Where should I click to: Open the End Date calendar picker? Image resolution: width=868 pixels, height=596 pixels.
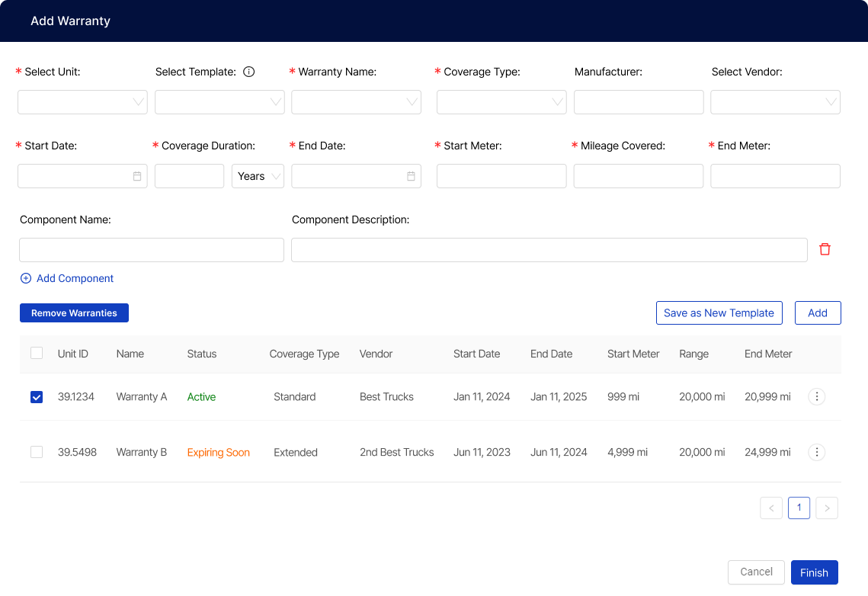coord(411,176)
